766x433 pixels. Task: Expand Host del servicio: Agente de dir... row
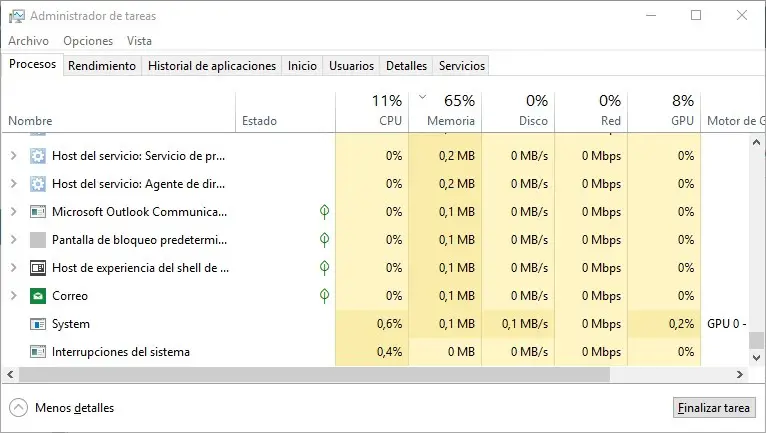click(x=13, y=184)
